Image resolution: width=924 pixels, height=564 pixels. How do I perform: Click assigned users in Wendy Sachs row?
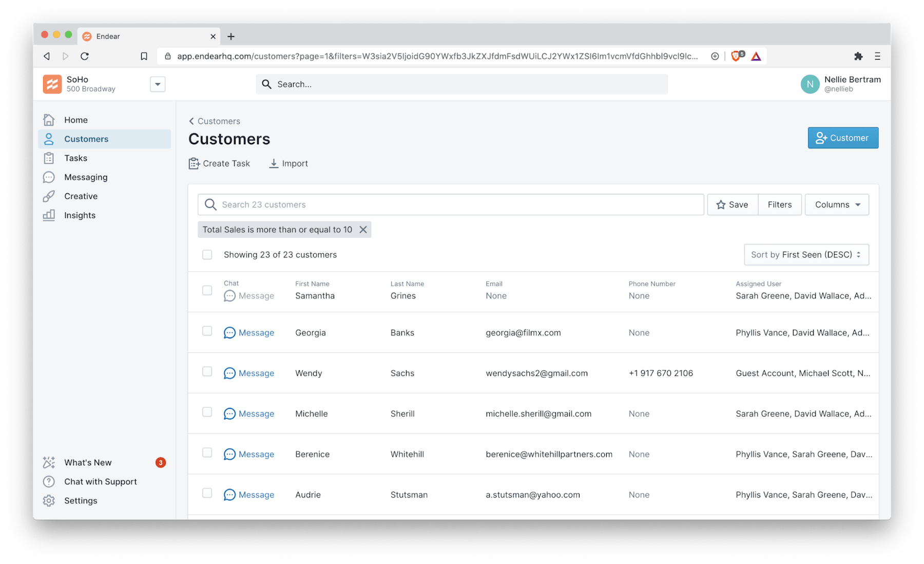click(x=803, y=373)
